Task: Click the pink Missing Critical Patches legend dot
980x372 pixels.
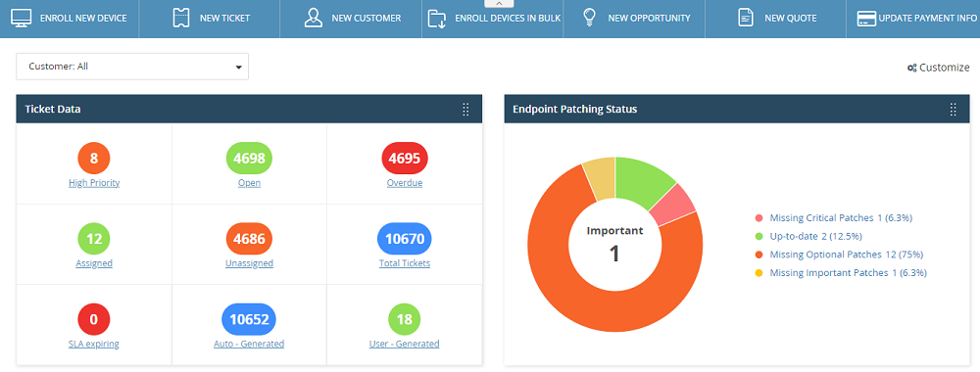Action: pos(759,218)
